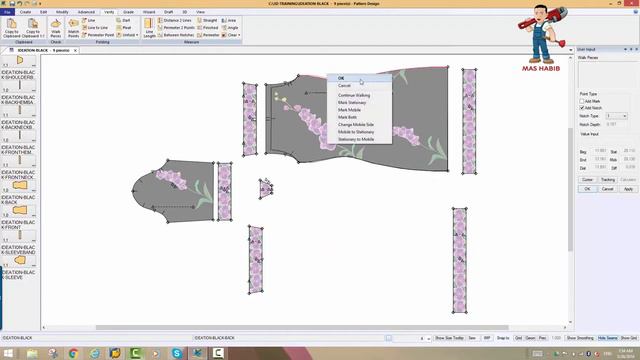Viewport: 640px width, 360px height.
Task: Click the Undo icon in quick access toolbar
Action: pos(19,3)
